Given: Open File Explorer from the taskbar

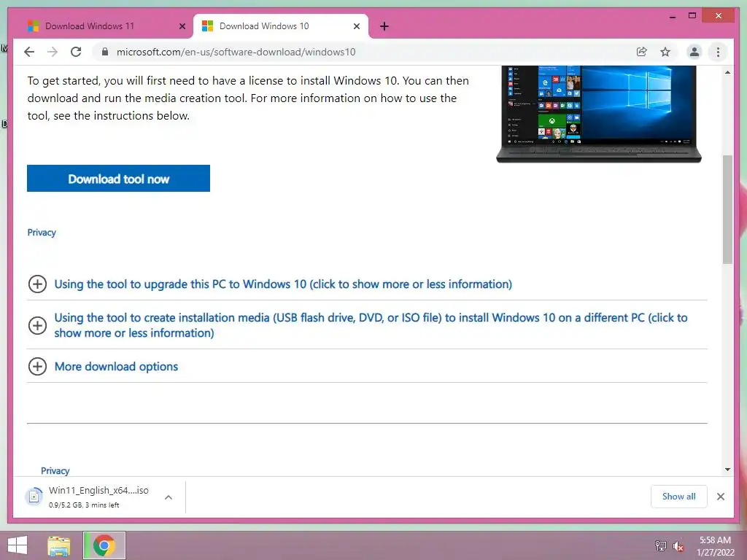Looking at the screenshot, I should tap(59, 545).
